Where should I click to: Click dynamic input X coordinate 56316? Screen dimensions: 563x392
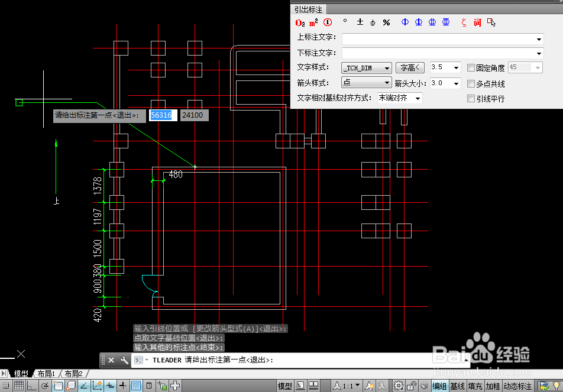pyautogui.click(x=163, y=115)
